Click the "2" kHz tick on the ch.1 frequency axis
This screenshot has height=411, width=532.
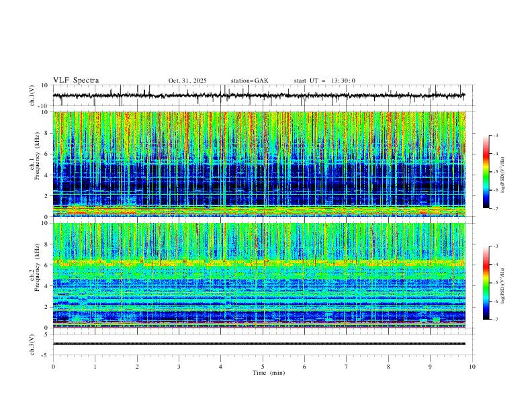pyautogui.click(x=47, y=195)
